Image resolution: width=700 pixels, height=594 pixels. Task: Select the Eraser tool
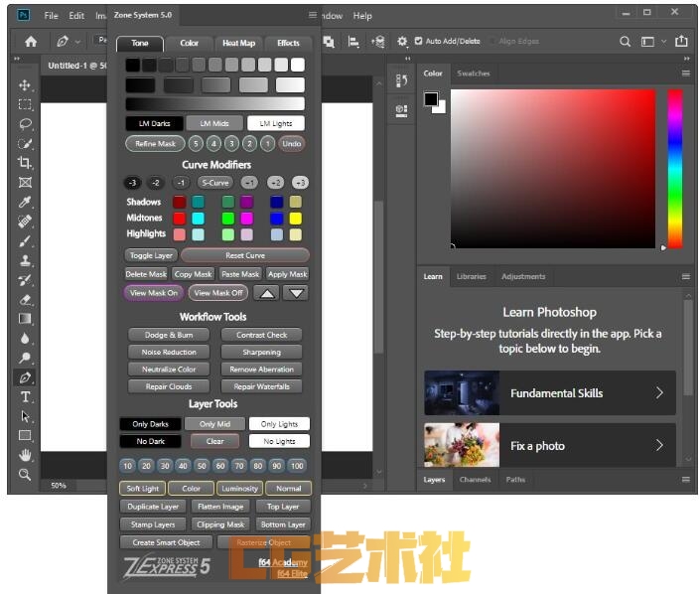click(x=25, y=300)
